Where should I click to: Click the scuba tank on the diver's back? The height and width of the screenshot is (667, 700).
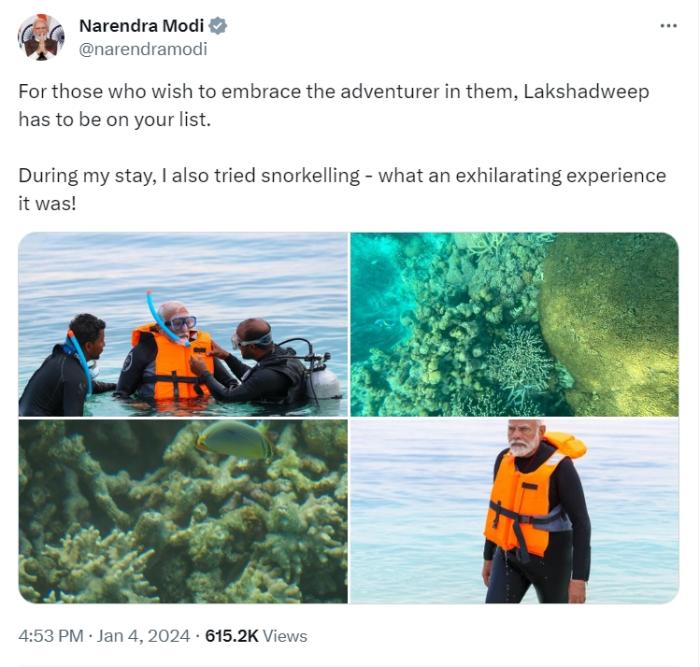[x=322, y=380]
